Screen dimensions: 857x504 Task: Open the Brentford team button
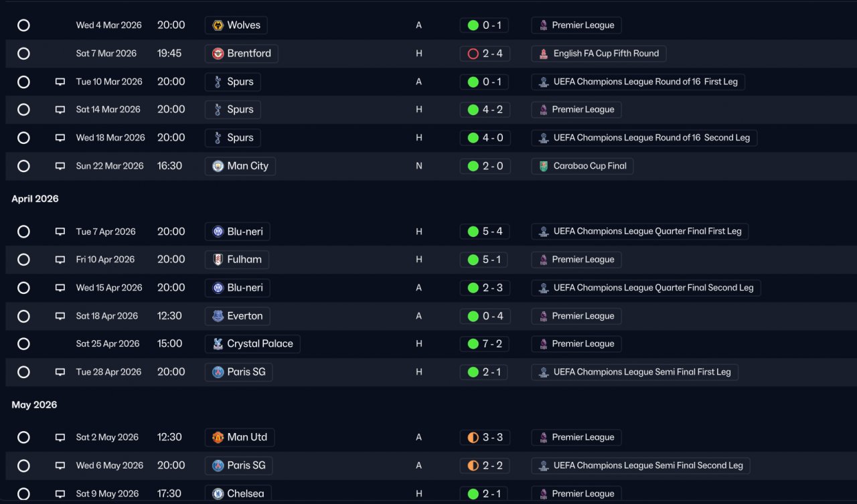[242, 54]
